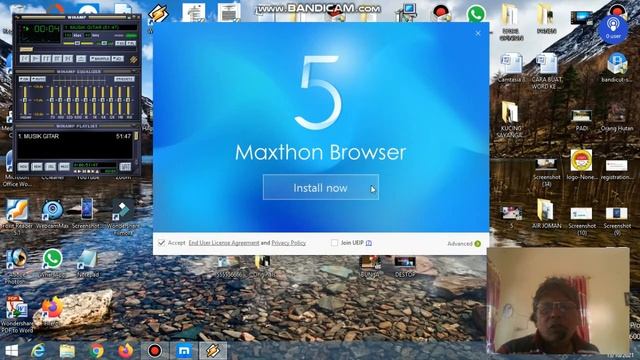The height and width of the screenshot is (360, 640).
Task: Select the WebcamMax desktop shortcut
Action: tap(52, 214)
